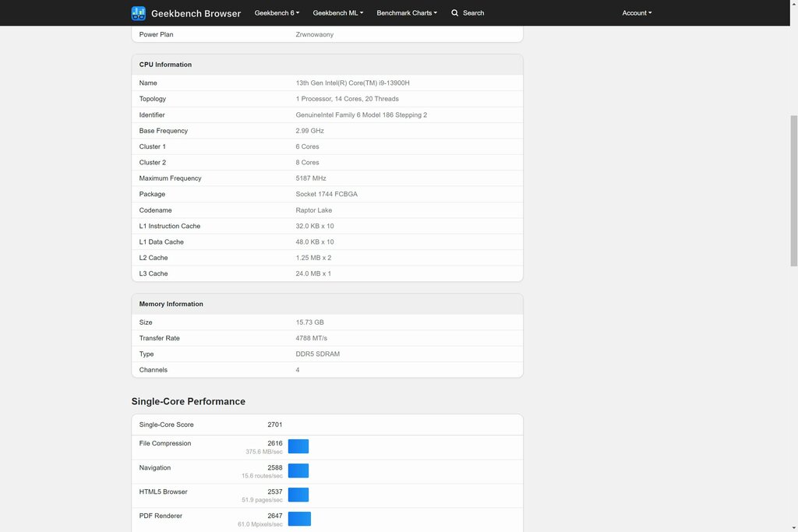
Task: Select the '15.6 routes/sec' value
Action: click(x=262, y=476)
